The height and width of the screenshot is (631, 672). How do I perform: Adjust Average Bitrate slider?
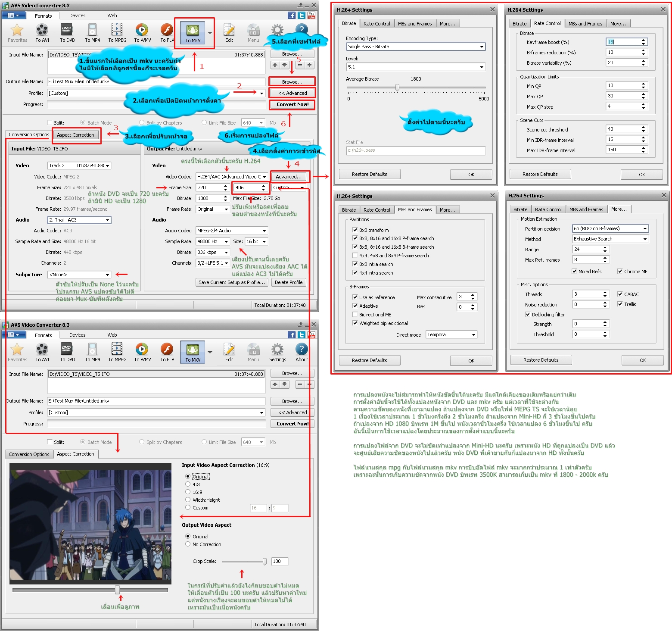click(x=397, y=87)
